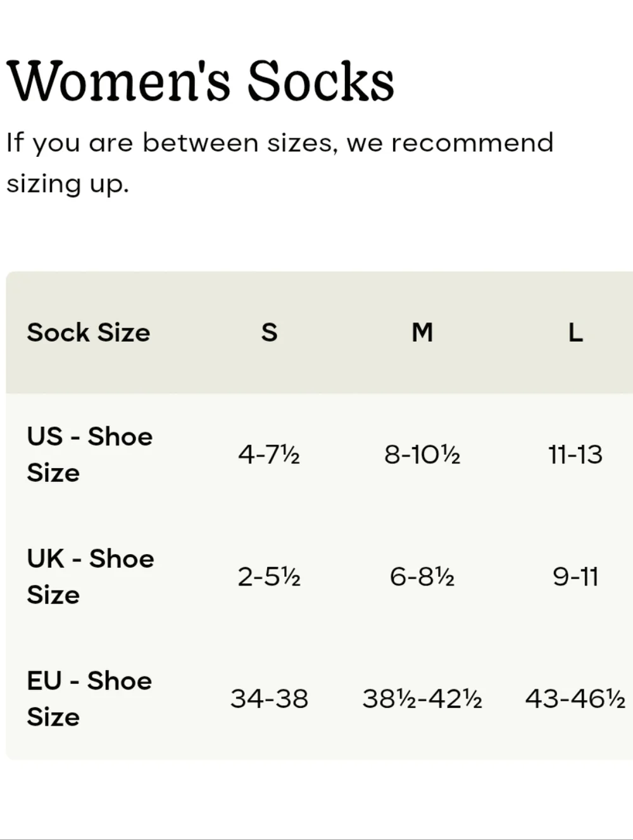Screen dimensions: 633x840
Task: Select the L column header
Action: (575, 332)
